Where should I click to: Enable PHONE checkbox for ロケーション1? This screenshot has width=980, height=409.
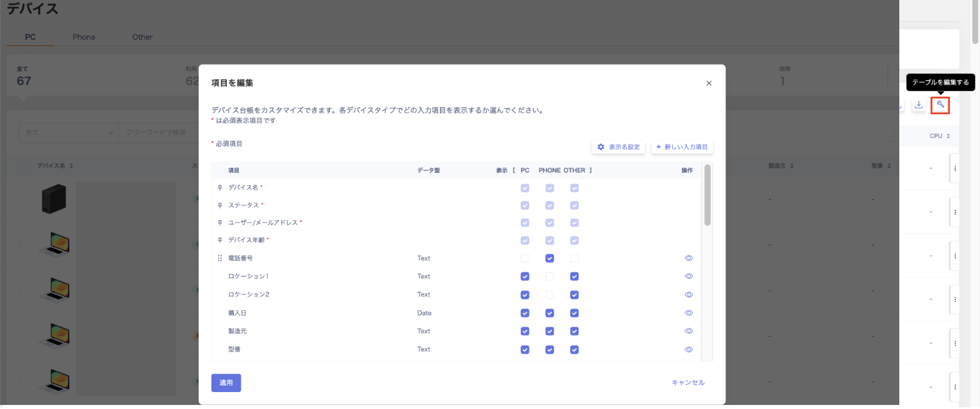click(x=550, y=276)
